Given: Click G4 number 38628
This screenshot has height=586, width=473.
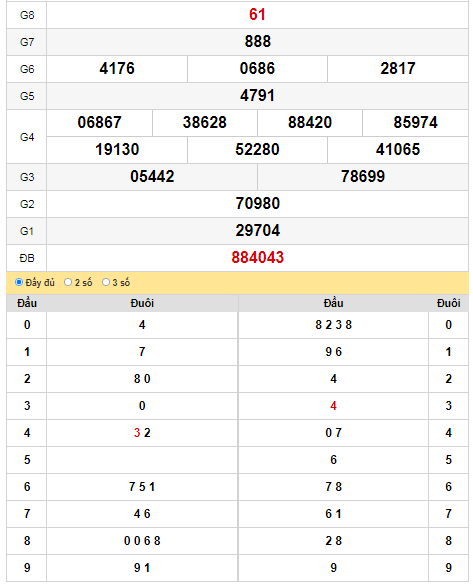Looking at the screenshot, I should point(205,123).
